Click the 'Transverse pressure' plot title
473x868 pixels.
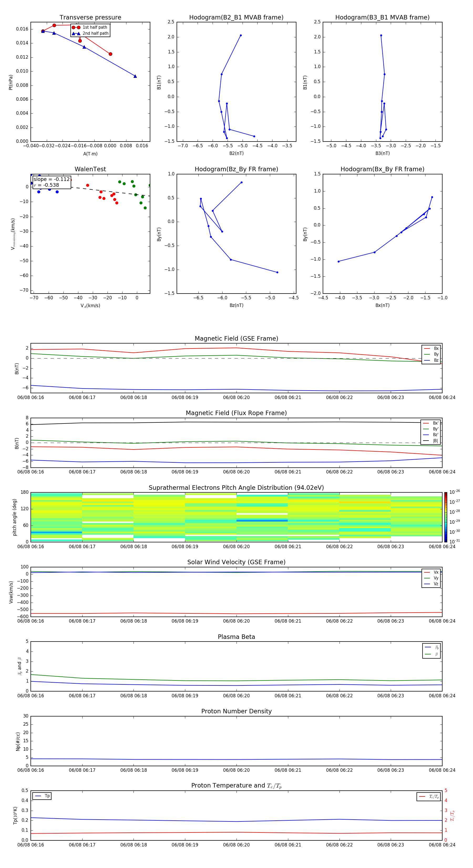click(x=90, y=18)
